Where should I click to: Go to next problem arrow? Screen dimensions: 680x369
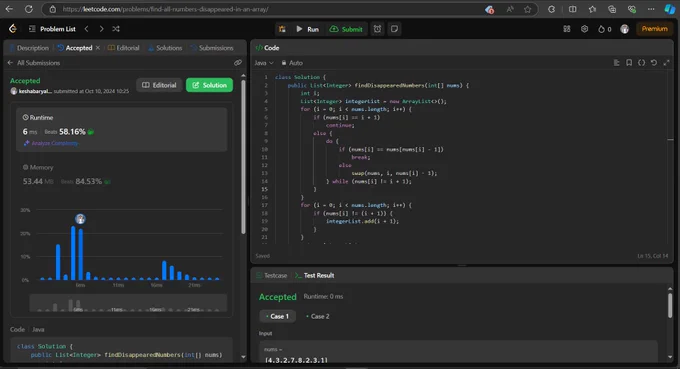[x=101, y=29]
